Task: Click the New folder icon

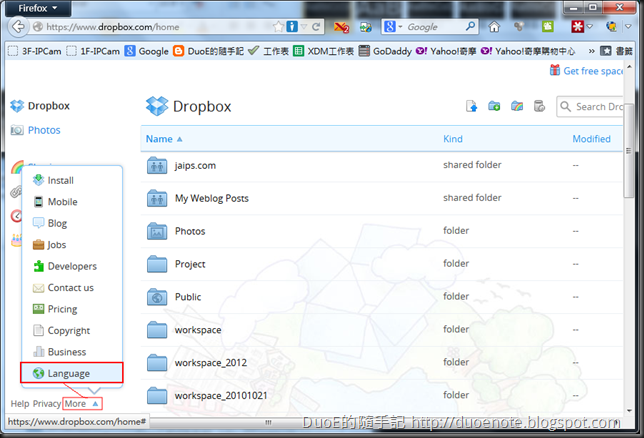Action: coord(494,106)
